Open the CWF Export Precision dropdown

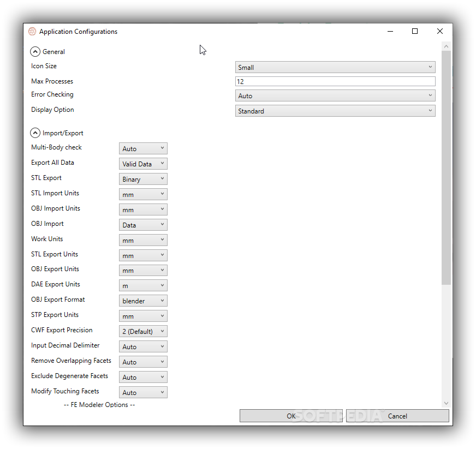(143, 331)
